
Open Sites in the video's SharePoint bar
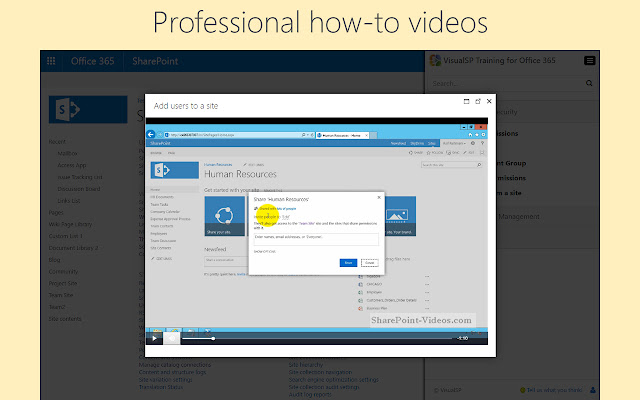click(x=431, y=143)
